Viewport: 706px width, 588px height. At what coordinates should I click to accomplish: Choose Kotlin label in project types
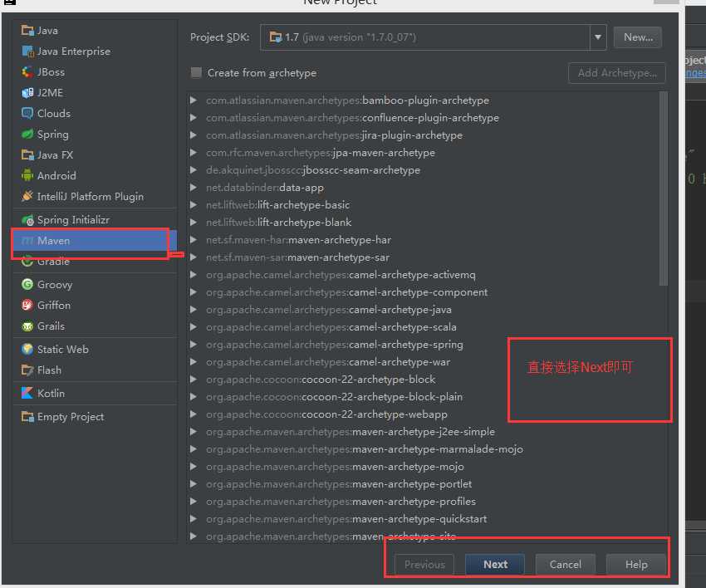pyautogui.click(x=51, y=394)
